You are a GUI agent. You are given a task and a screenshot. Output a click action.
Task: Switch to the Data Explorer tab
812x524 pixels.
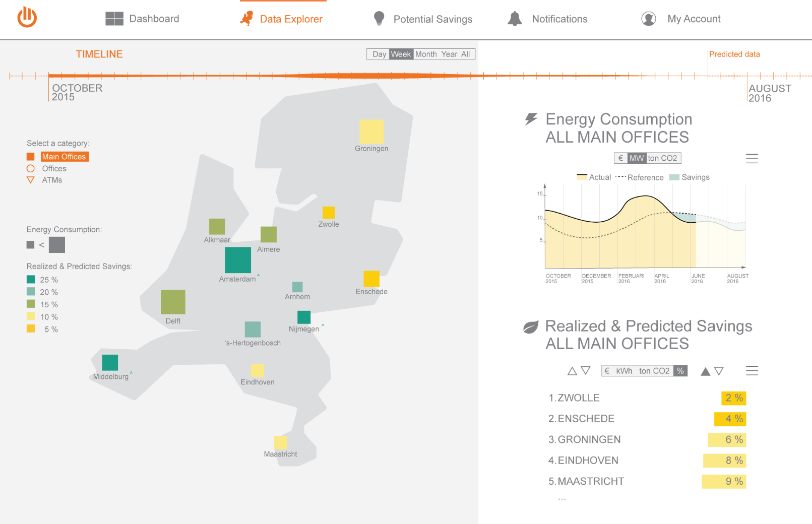291,19
